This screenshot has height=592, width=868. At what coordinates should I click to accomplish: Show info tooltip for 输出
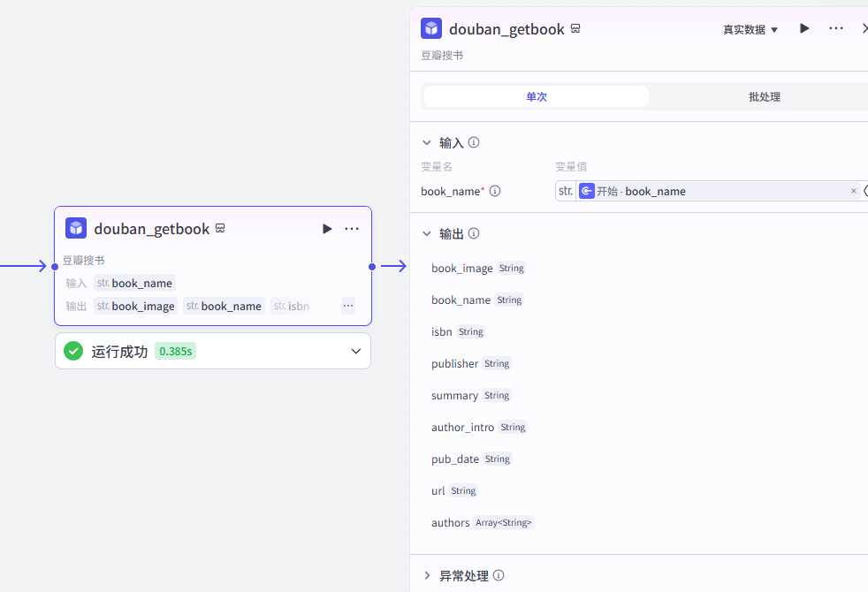point(474,233)
